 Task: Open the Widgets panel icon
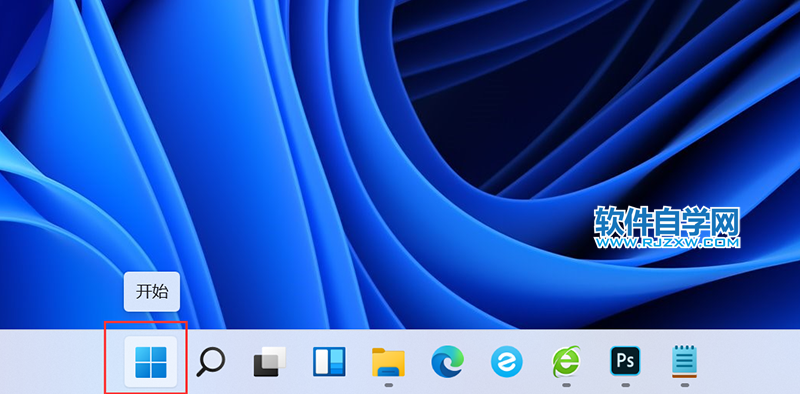329,361
